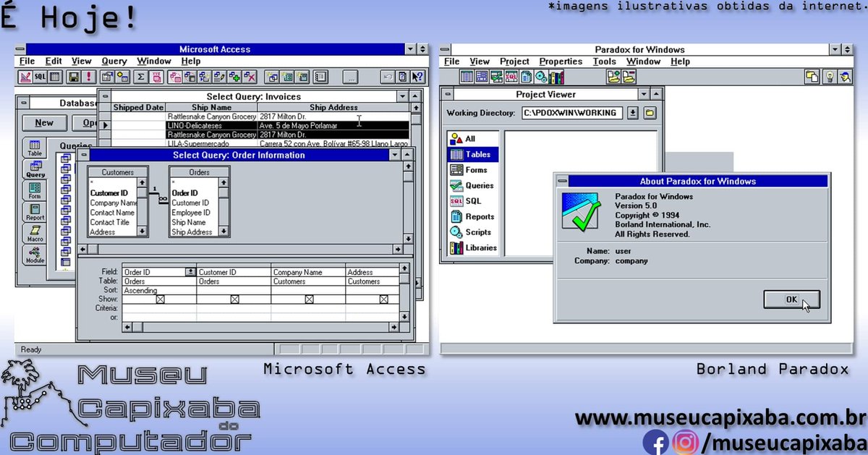Screen dimensions: 868x455
Task: Open the Order ID field dropdown arrow
Action: [x=191, y=272]
